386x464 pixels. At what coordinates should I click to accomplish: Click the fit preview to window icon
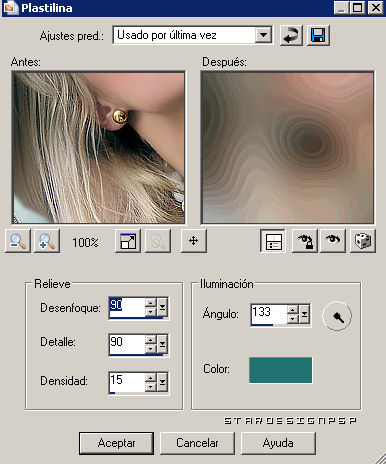[128, 241]
